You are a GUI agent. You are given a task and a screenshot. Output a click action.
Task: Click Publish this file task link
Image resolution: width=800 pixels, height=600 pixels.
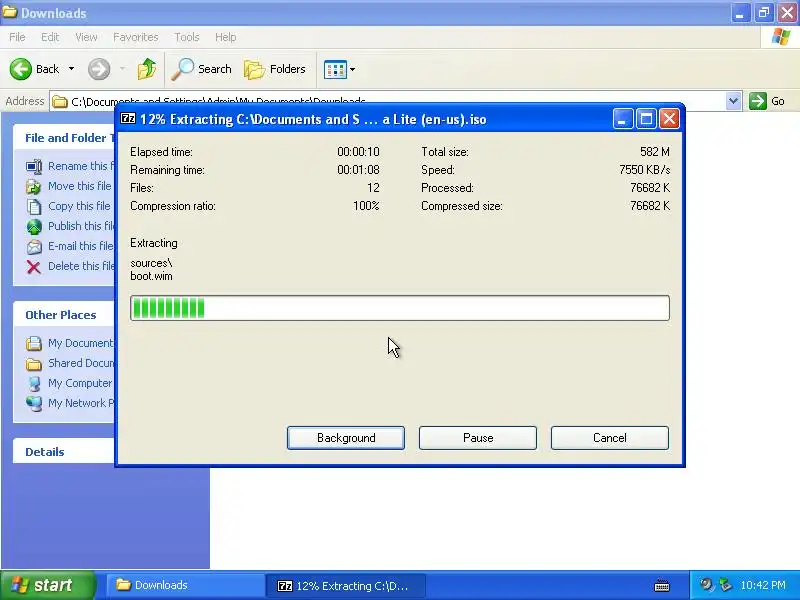point(81,226)
